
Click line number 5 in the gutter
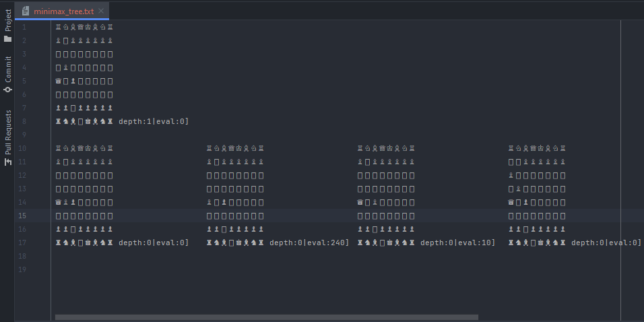(24, 81)
